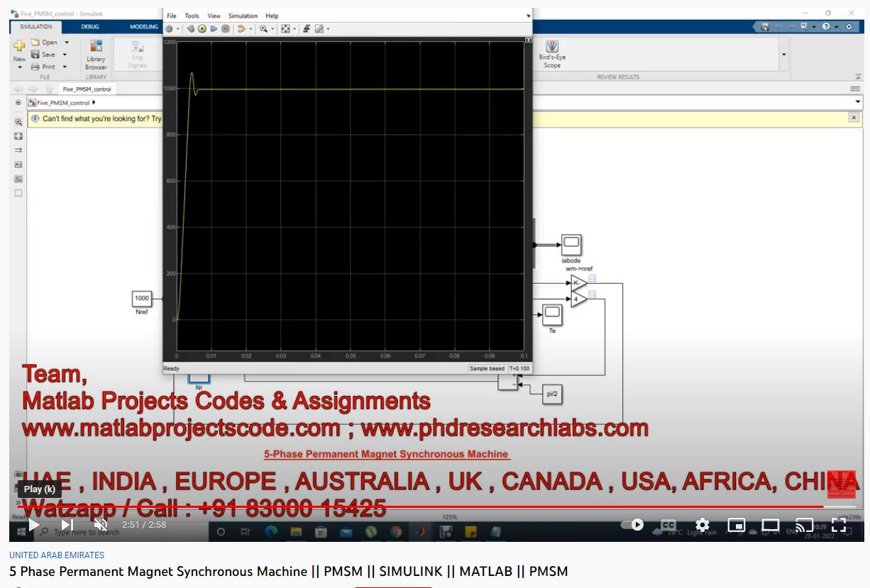The width and height of the screenshot is (870, 588).
Task: Click the red video progress bar
Action: click(426, 506)
